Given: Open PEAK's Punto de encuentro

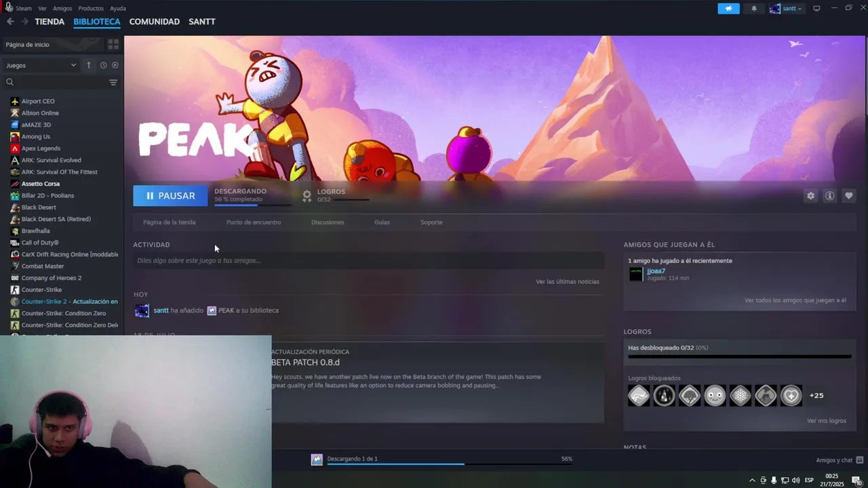Looking at the screenshot, I should pyautogui.click(x=254, y=222).
